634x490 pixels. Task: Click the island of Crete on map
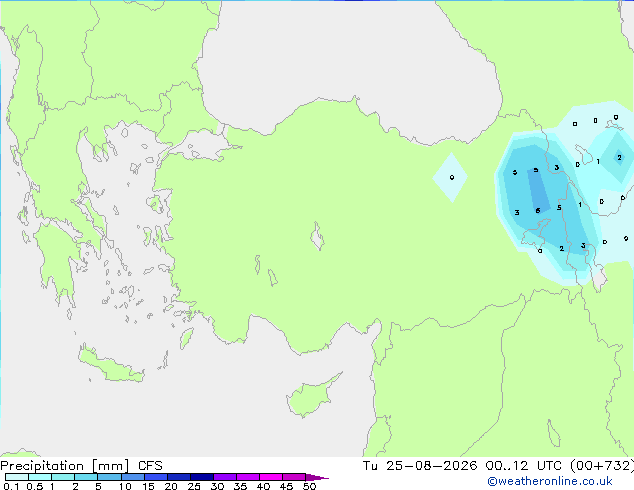tap(110, 365)
